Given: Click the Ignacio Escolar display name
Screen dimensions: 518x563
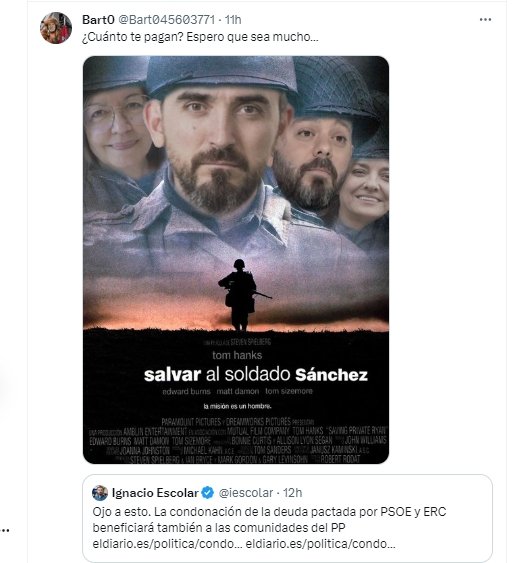Looking at the screenshot, I should [155, 493].
